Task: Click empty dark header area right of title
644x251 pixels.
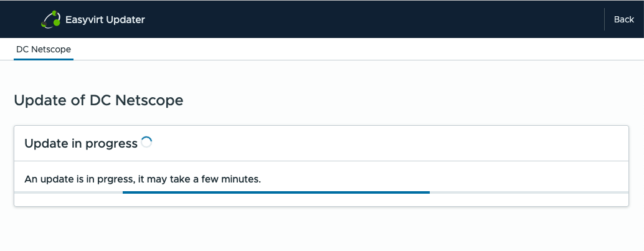Action: click(374, 19)
